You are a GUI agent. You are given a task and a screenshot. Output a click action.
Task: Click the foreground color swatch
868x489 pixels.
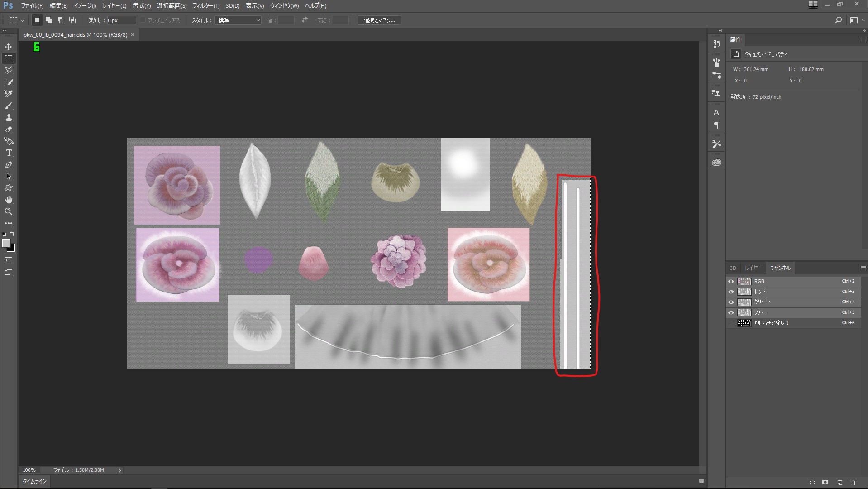(6, 244)
